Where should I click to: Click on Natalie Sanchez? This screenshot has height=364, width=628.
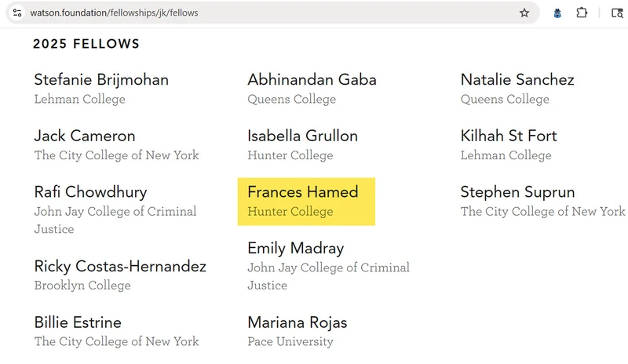click(x=517, y=80)
